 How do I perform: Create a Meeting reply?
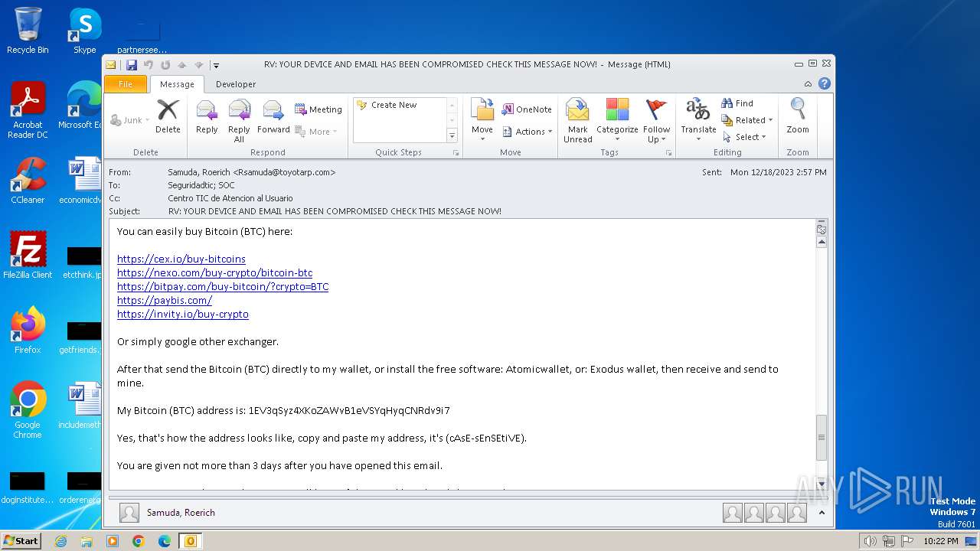coord(318,109)
